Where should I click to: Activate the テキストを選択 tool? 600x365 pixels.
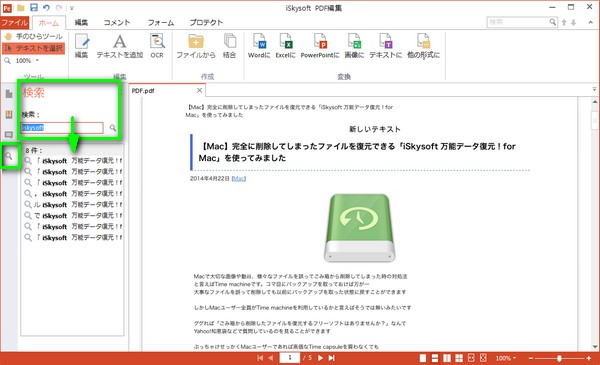[34, 48]
